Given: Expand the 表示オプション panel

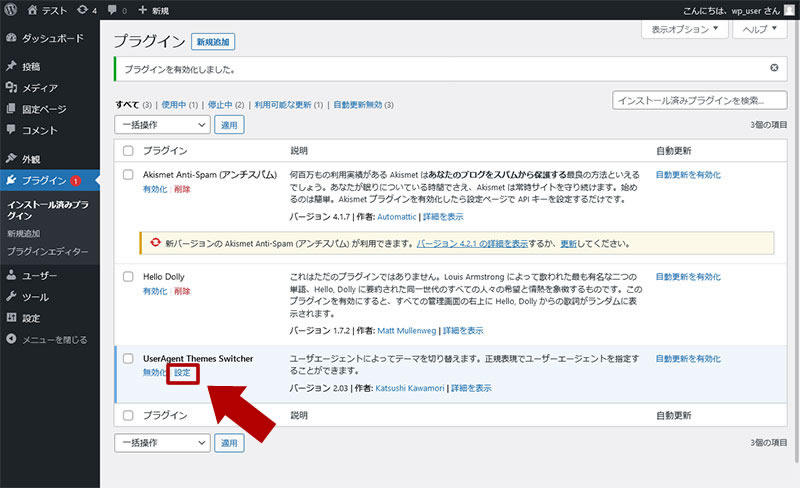Looking at the screenshot, I should [684, 29].
